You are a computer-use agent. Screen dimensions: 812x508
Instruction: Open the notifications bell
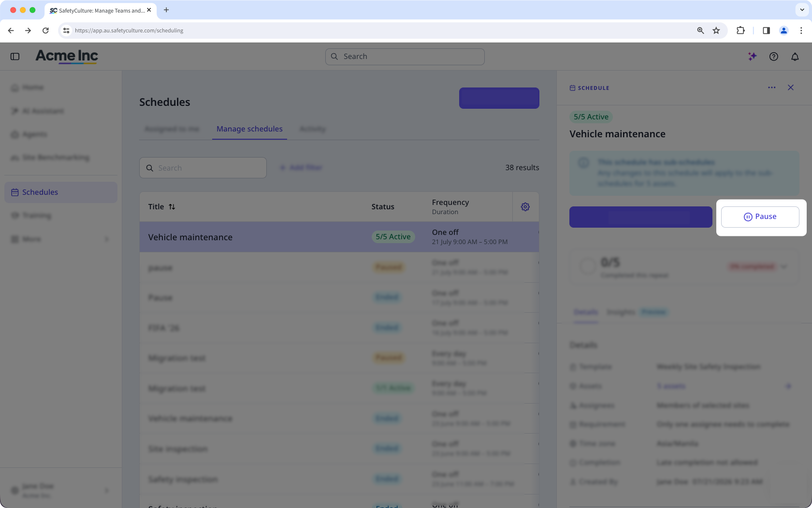[795, 57]
